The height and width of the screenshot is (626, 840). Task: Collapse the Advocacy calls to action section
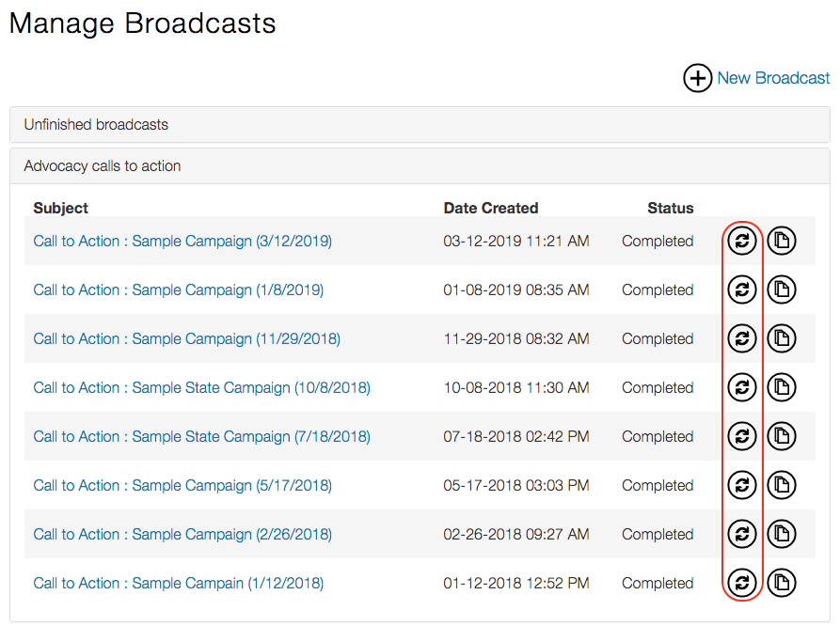tap(103, 166)
